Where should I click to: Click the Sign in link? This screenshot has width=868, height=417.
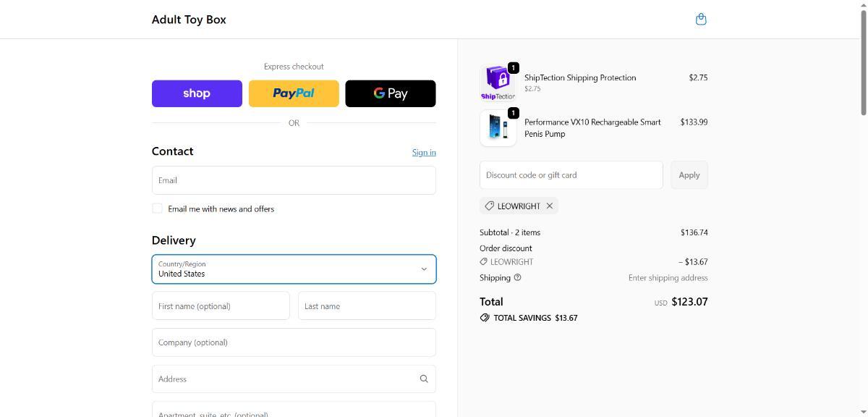click(424, 152)
